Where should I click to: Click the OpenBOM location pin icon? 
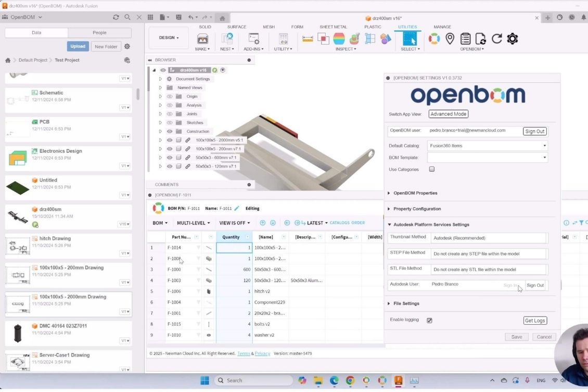tap(450, 39)
